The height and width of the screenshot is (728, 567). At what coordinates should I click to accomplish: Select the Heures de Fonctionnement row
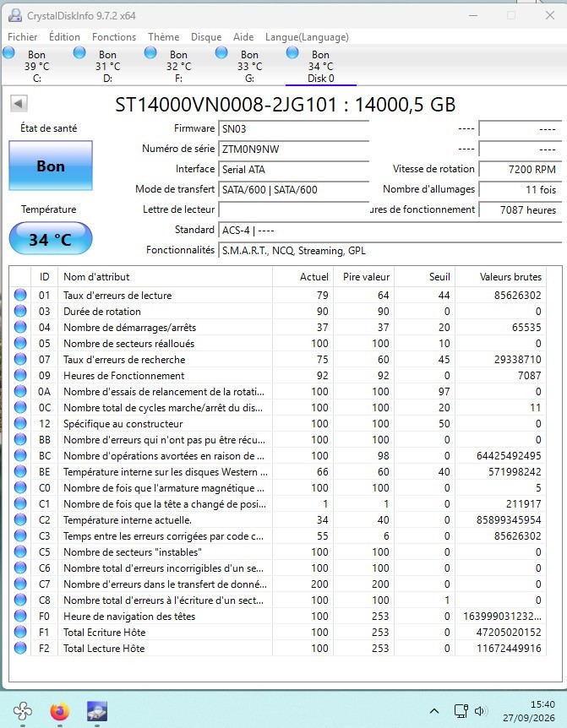click(278, 375)
